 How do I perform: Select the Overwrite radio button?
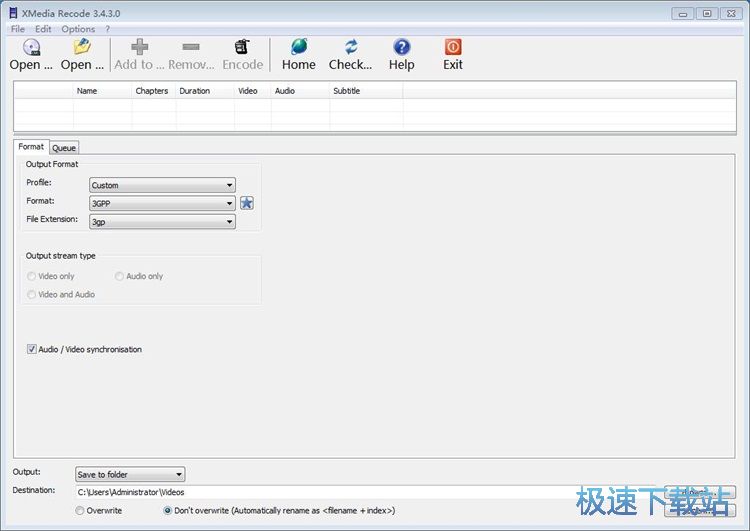[x=80, y=511]
